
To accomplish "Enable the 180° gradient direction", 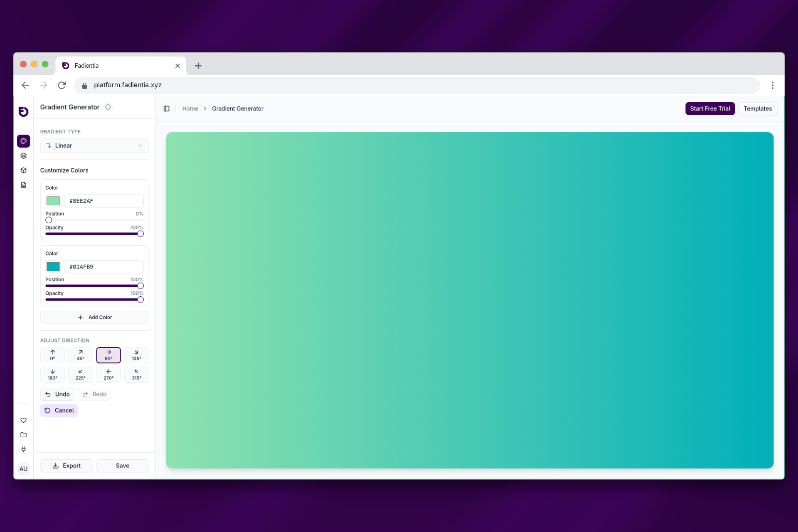I will pyautogui.click(x=52, y=374).
